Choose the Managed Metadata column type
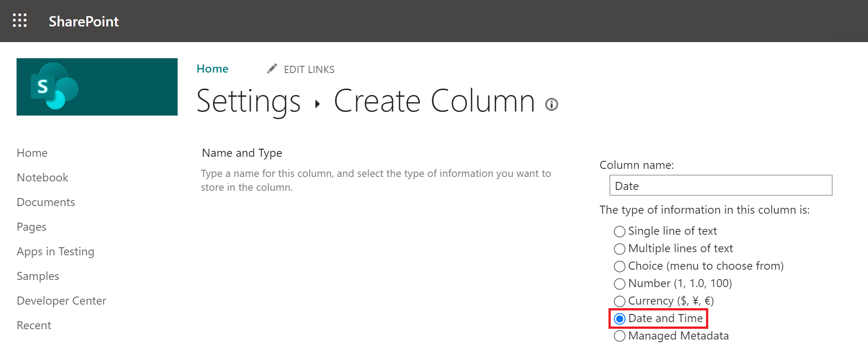The image size is (868, 357). click(x=620, y=336)
